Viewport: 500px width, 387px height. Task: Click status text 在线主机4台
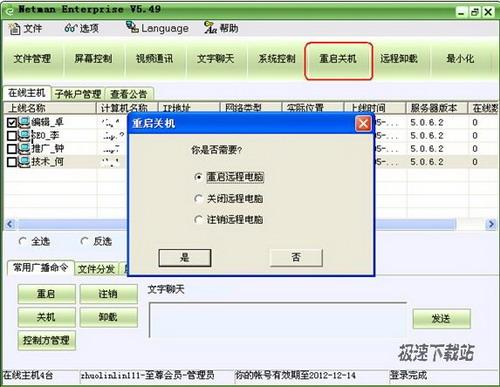pyautogui.click(x=29, y=375)
